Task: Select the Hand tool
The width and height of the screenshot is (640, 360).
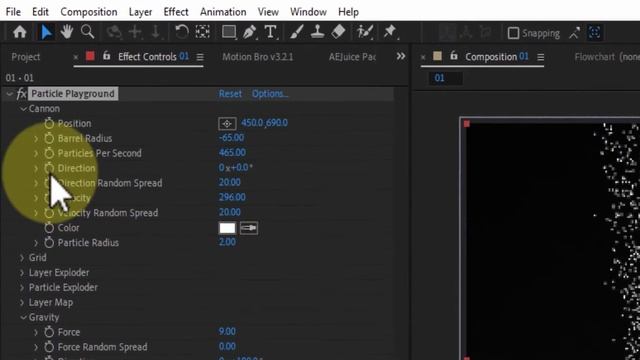Action: coord(67,32)
